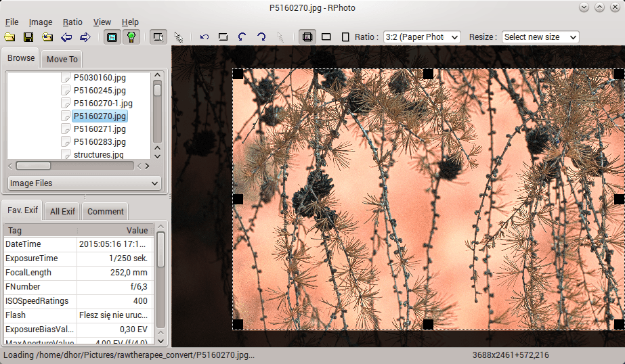
Task: Click the FocalLength 252,0 mm value
Action: pos(129,273)
